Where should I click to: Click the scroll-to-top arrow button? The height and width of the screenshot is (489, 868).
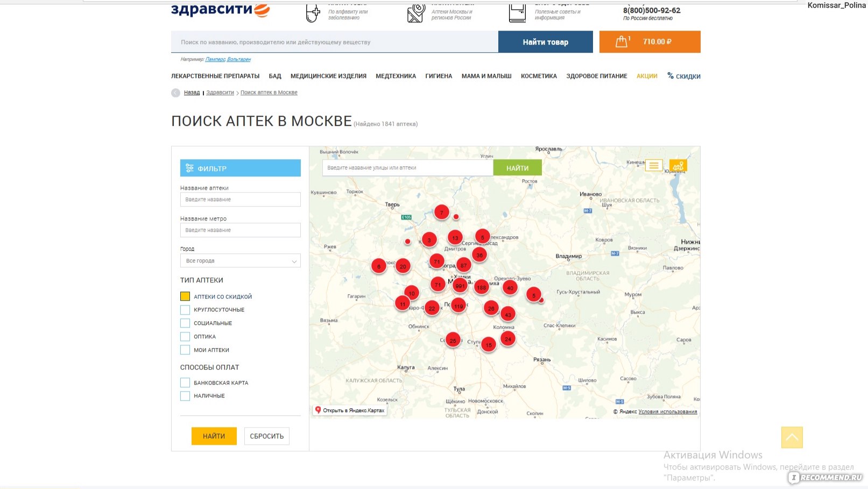(x=792, y=437)
